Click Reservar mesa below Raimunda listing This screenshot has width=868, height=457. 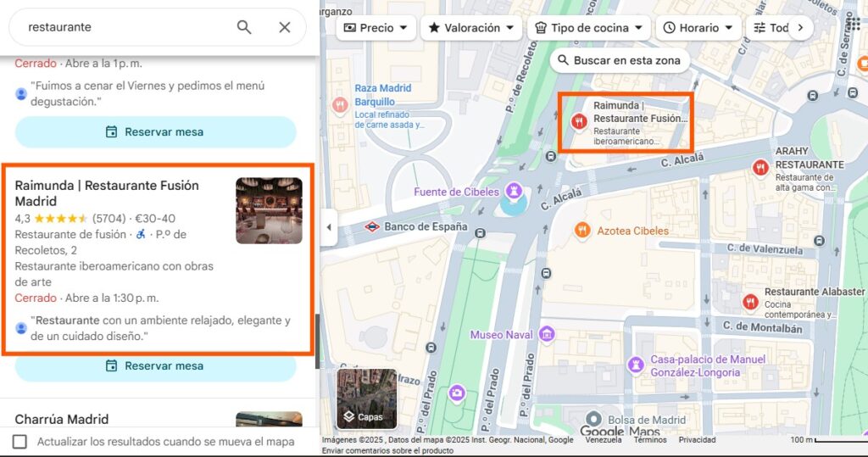[x=155, y=366]
